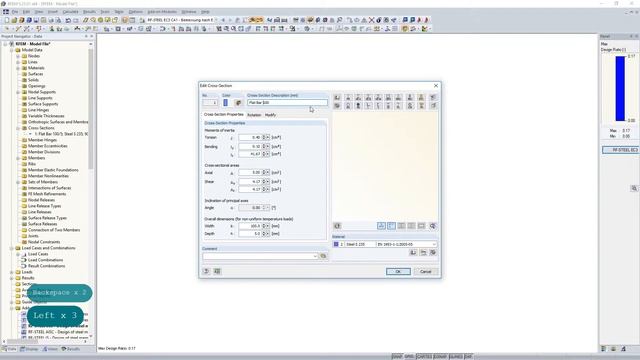
Task: Expand the Loads tree node
Action: (12, 272)
